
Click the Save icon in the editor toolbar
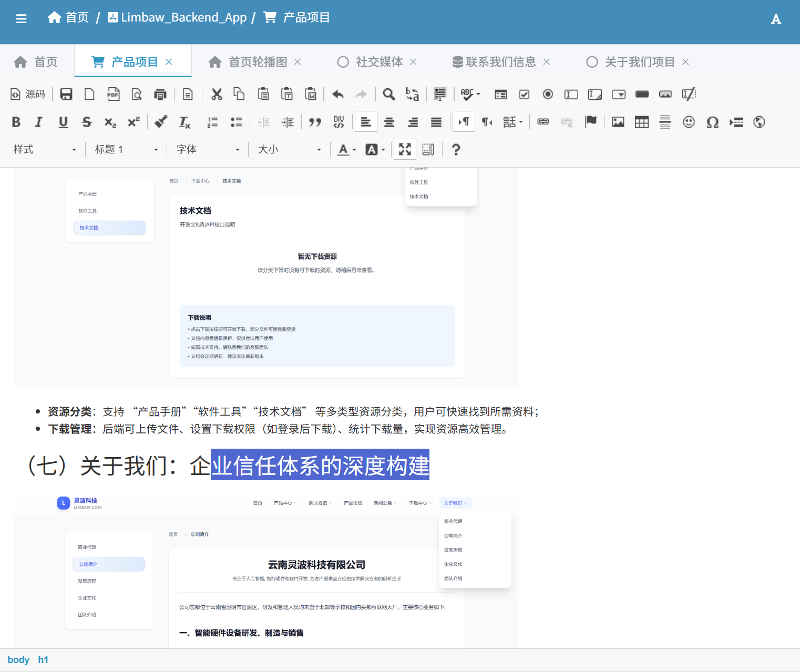[x=66, y=94]
